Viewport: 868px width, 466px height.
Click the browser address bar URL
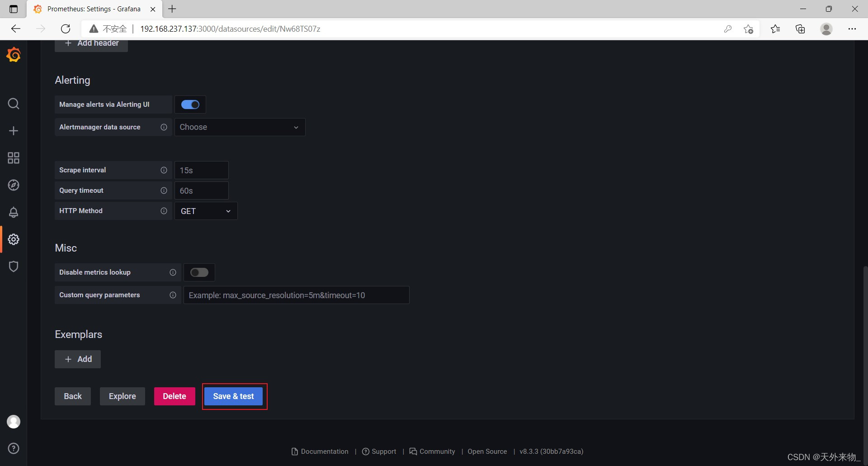pyautogui.click(x=230, y=29)
